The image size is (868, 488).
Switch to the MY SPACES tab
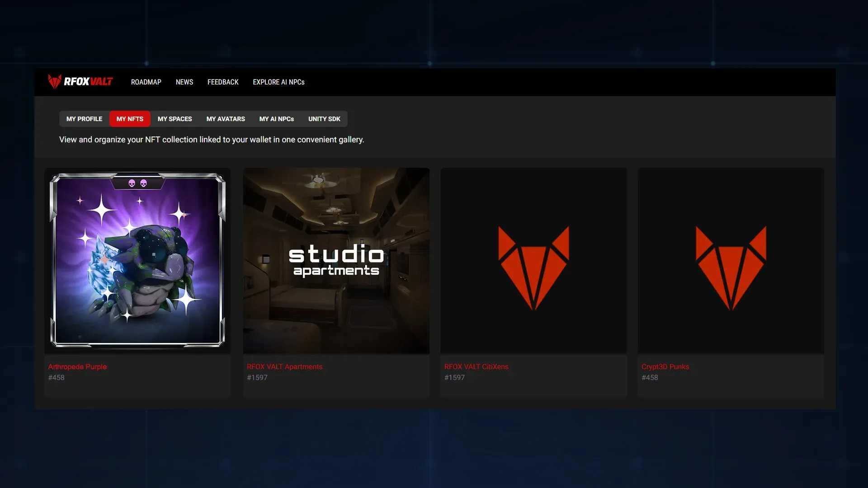click(175, 119)
